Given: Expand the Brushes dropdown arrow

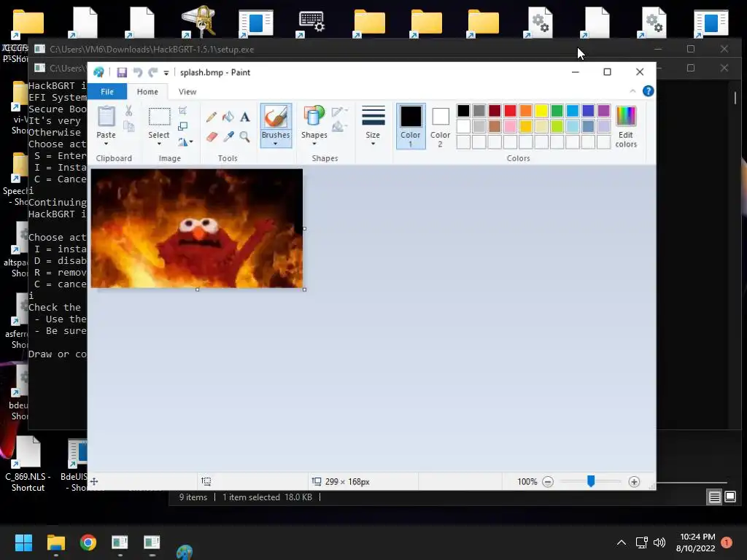Looking at the screenshot, I should pos(275,144).
